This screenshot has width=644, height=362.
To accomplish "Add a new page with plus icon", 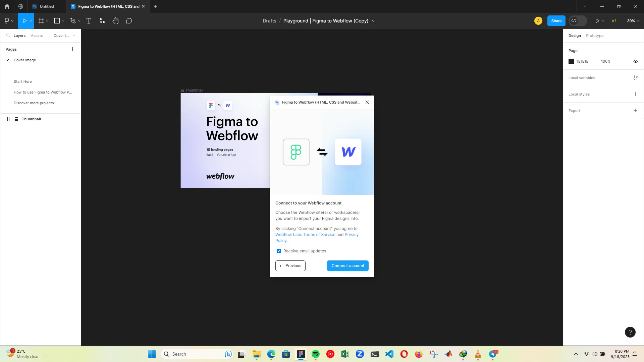I will (x=72, y=49).
